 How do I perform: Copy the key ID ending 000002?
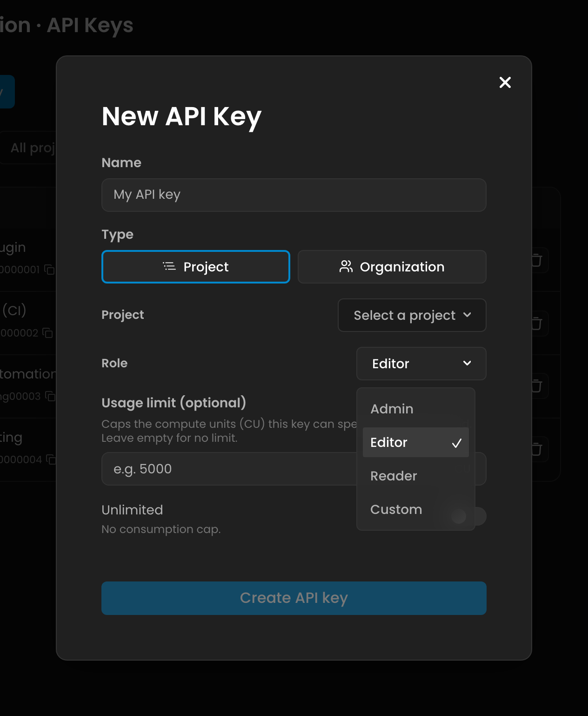point(47,333)
